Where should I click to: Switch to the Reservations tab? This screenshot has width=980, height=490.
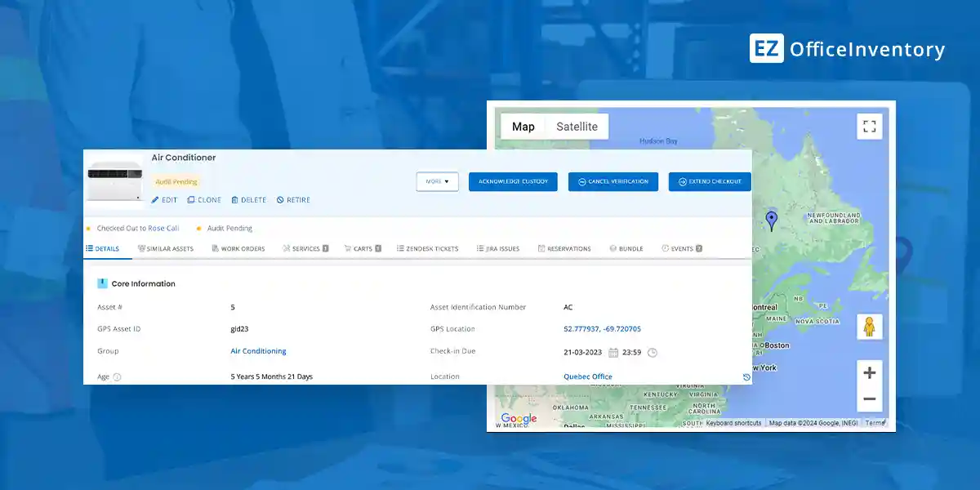[564, 248]
